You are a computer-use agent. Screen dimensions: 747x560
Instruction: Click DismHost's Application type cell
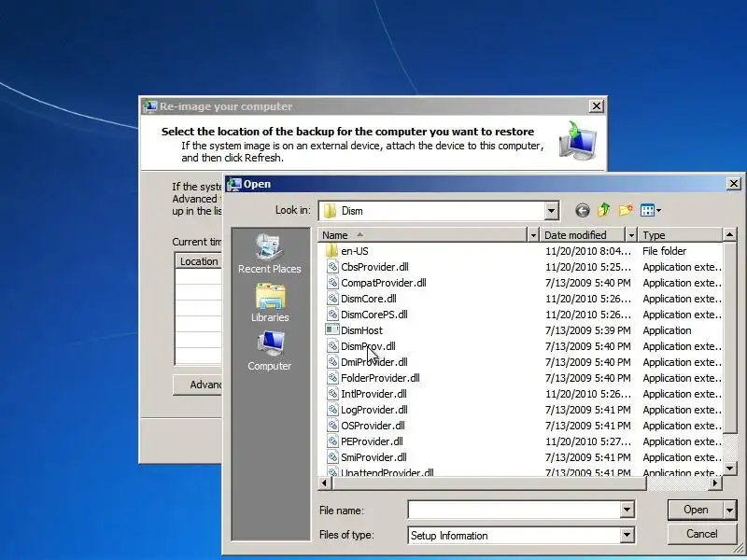(x=667, y=330)
